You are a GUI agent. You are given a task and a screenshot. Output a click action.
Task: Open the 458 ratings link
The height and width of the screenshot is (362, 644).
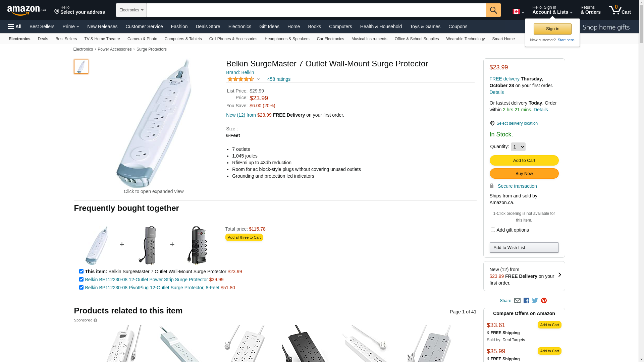(x=279, y=79)
